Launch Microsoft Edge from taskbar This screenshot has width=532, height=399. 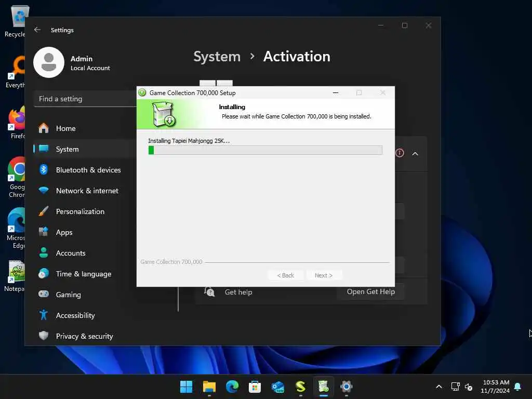pos(232,387)
